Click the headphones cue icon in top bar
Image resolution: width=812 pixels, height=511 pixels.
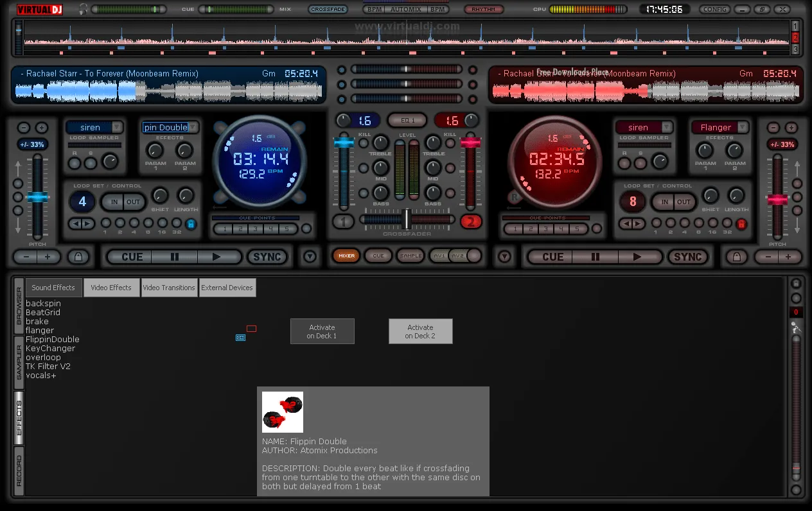82,9
